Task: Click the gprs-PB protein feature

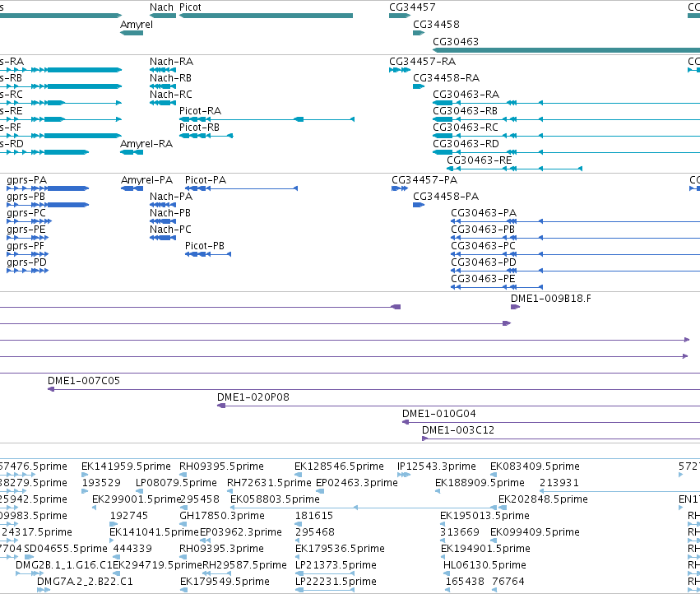Action: 48,205
